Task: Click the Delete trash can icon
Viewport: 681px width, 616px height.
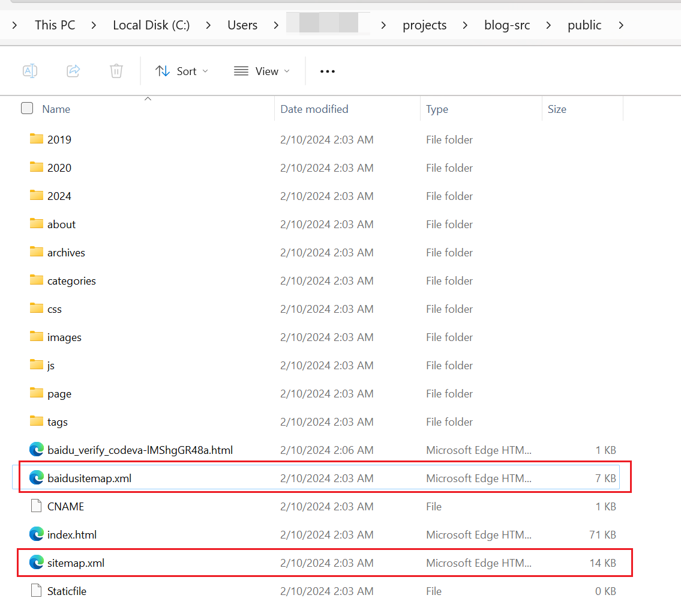Action: (x=116, y=71)
